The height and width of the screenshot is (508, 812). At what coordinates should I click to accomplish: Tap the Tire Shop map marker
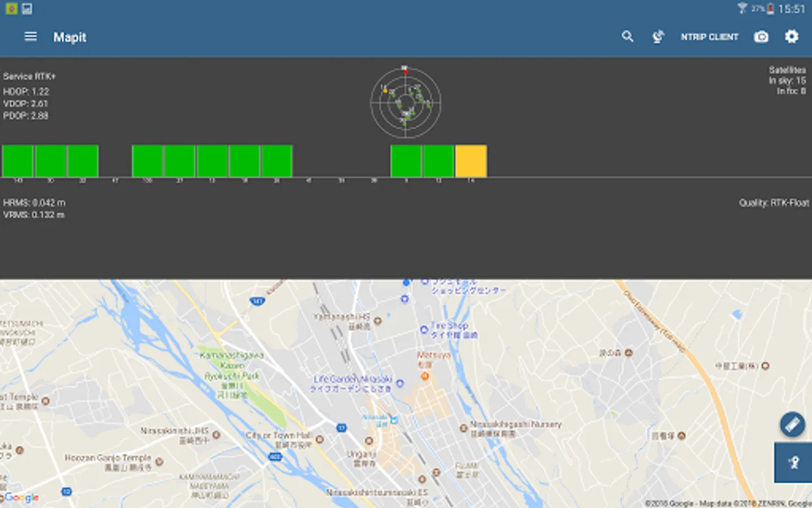click(x=424, y=330)
